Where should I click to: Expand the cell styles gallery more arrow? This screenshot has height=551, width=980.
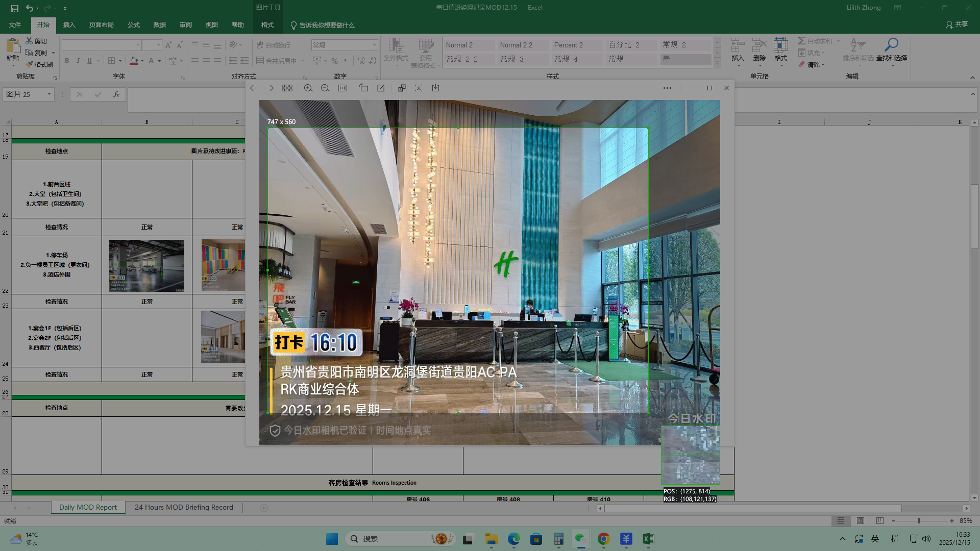717,64
